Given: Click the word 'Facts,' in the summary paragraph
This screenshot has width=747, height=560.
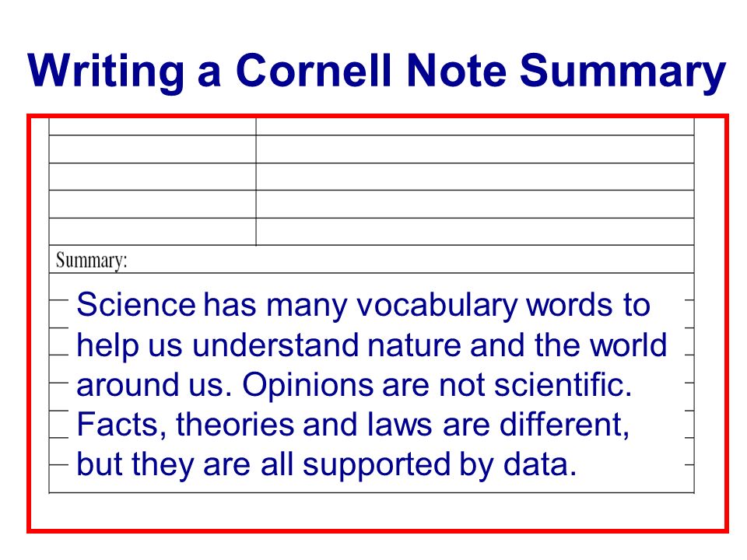Looking at the screenshot, I should (121, 425).
